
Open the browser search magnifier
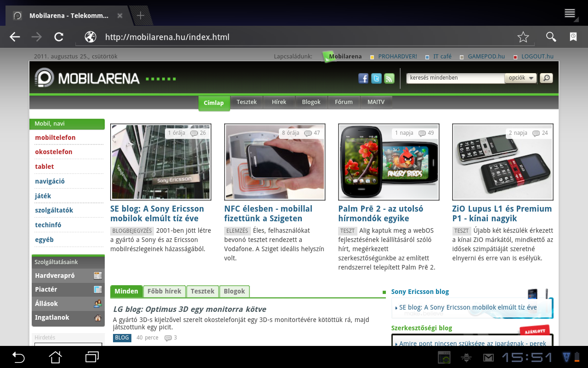551,37
